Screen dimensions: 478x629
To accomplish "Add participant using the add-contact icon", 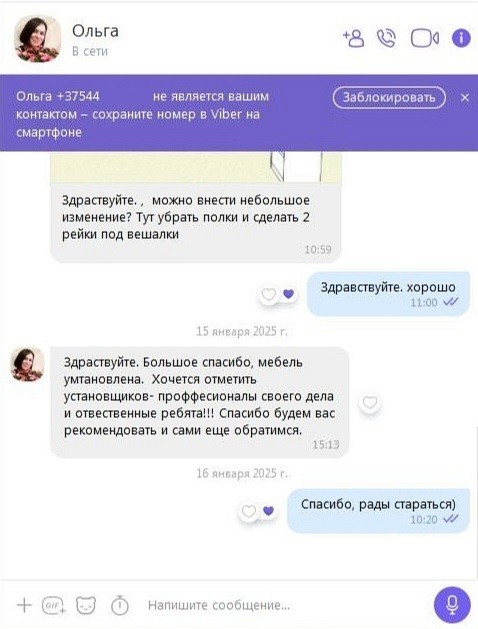I will (x=354, y=39).
